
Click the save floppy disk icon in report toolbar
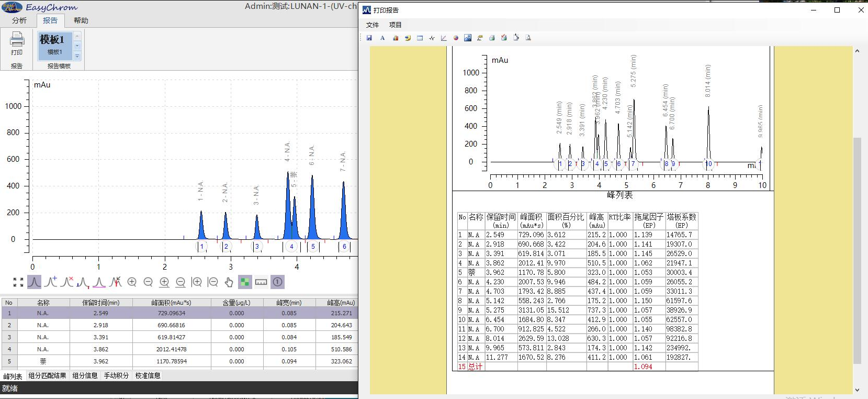[369, 38]
